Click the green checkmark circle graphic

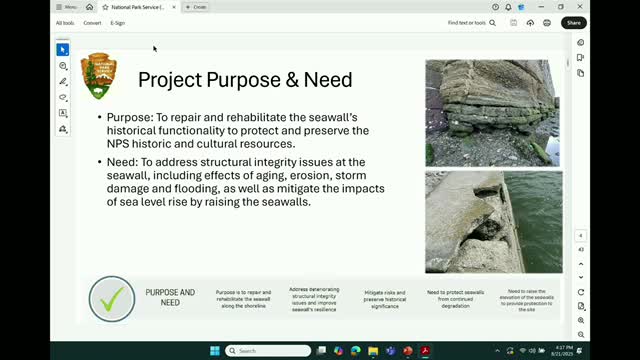point(112,299)
